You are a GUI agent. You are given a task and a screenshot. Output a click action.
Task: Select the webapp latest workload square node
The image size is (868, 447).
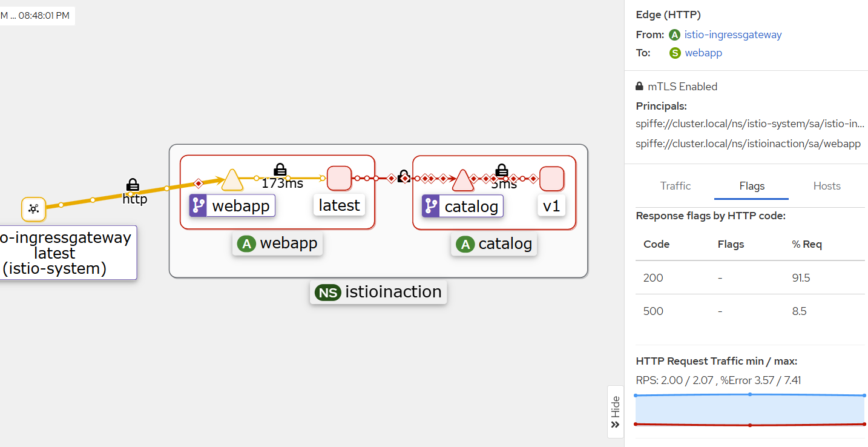click(x=339, y=179)
